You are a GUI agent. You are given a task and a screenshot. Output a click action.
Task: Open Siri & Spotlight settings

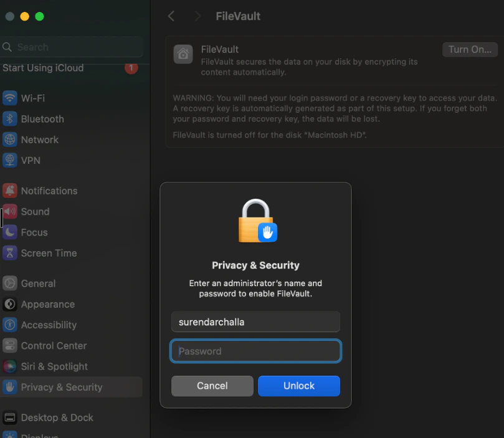click(x=72, y=366)
